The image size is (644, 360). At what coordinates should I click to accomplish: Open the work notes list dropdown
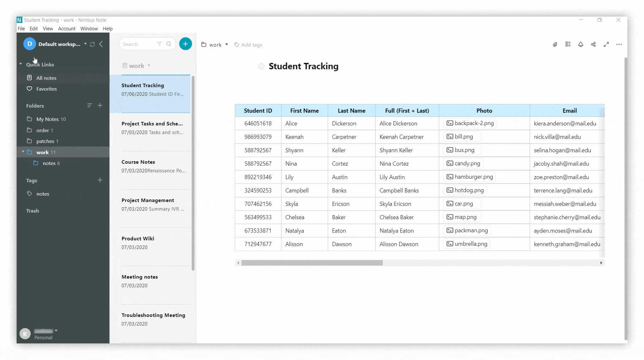pyautogui.click(x=149, y=65)
